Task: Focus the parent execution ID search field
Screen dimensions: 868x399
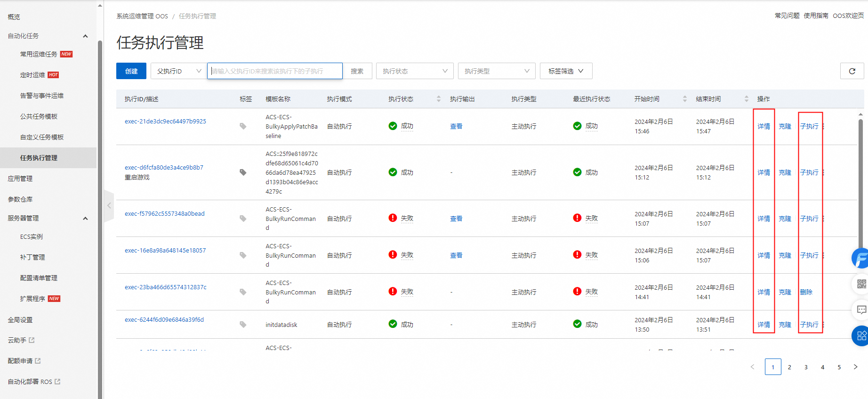Action: 275,71
